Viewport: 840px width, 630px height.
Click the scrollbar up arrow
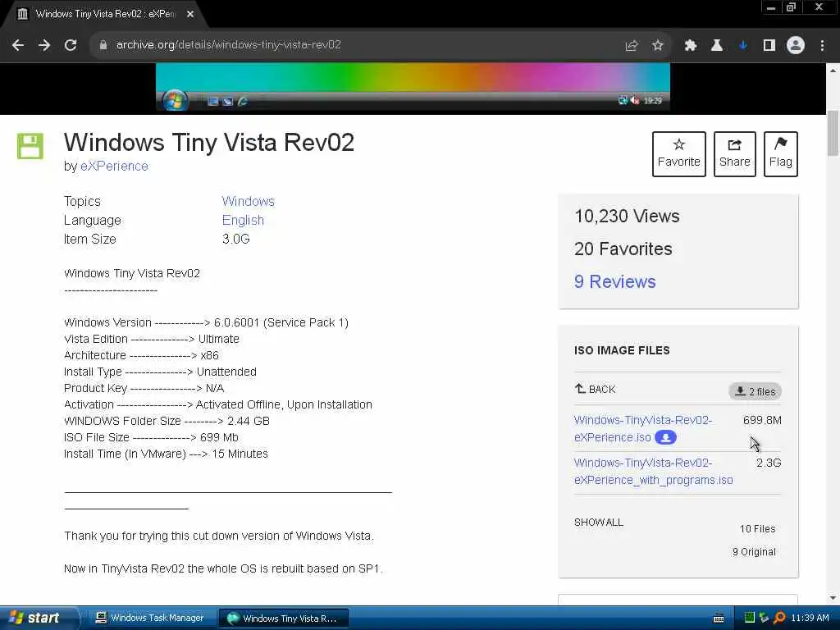click(833, 70)
